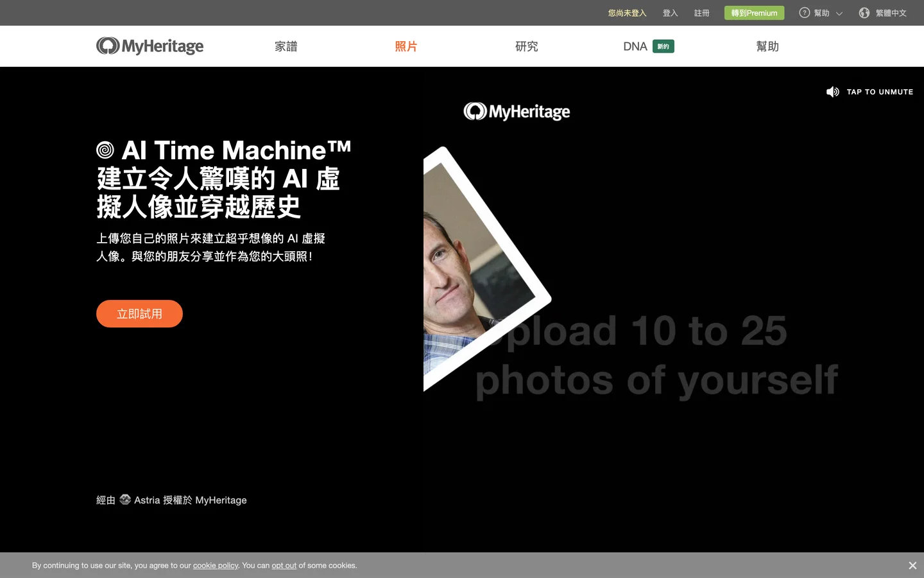
Task: Click the AI Time Machine spiral icon
Action: tap(105, 150)
